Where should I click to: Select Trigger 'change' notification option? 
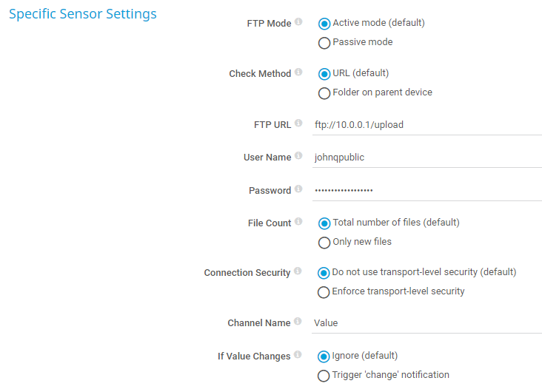[324, 376]
